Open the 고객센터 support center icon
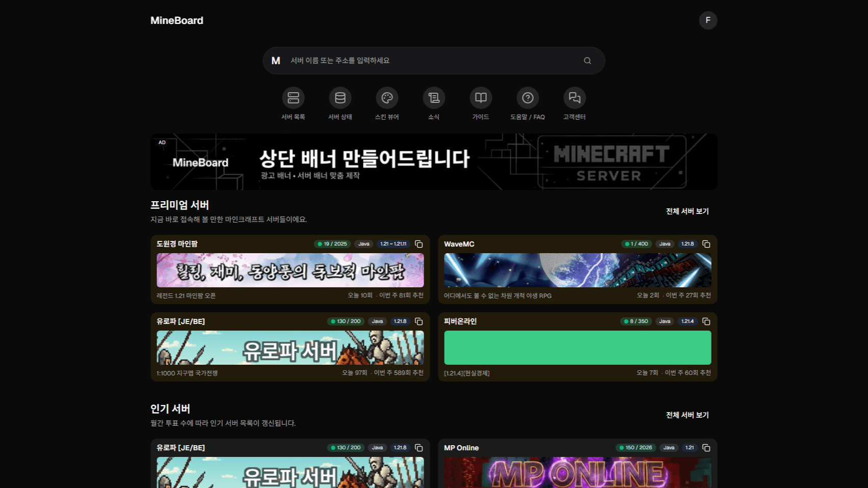 [x=574, y=98]
